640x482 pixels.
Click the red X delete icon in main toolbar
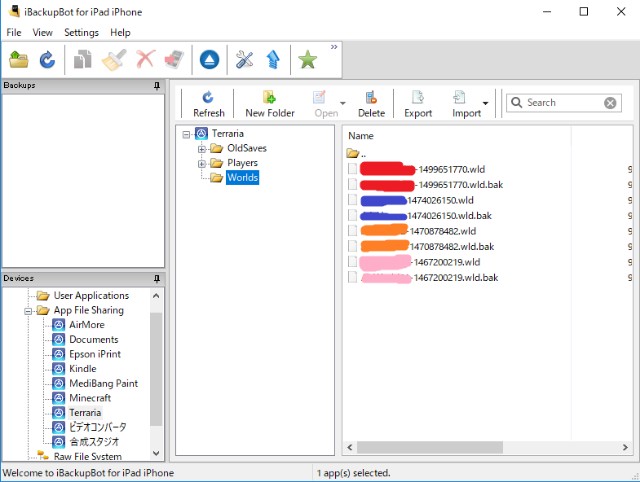[146, 60]
